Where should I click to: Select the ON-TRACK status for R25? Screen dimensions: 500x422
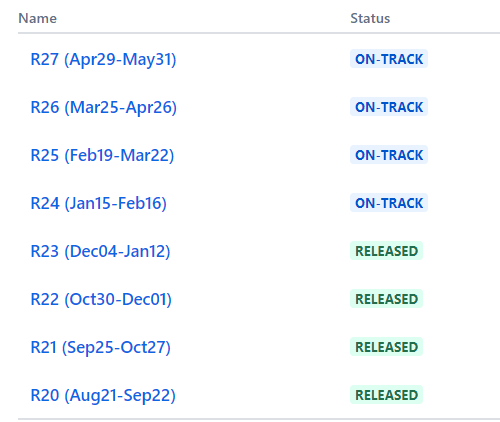[x=389, y=155]
